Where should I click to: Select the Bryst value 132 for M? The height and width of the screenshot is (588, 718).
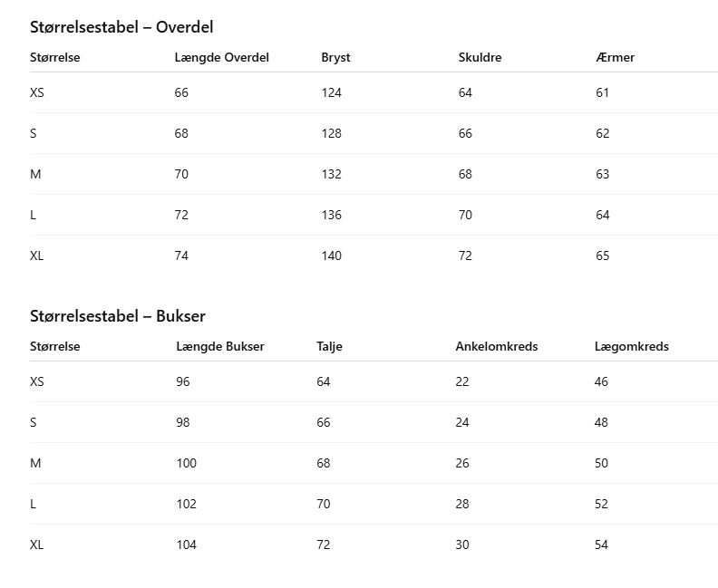click(x=332, y=175)
